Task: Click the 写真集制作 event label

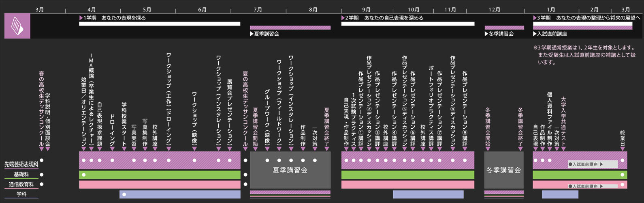Action: point(145,132)
